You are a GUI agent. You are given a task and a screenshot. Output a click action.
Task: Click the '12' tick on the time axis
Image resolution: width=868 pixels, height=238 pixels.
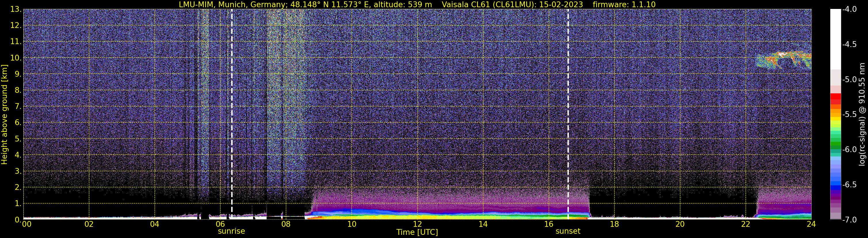click(x=417, y=224)
